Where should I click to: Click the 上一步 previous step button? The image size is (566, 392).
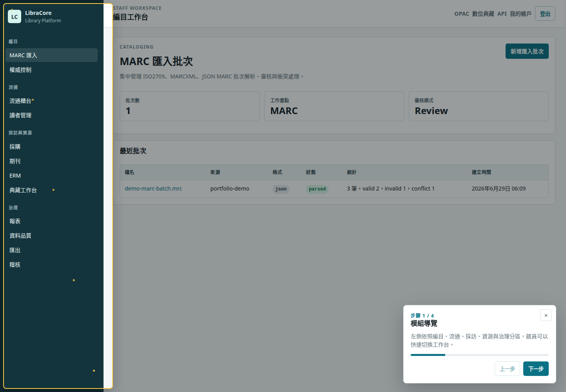click(x=507, y=369)
